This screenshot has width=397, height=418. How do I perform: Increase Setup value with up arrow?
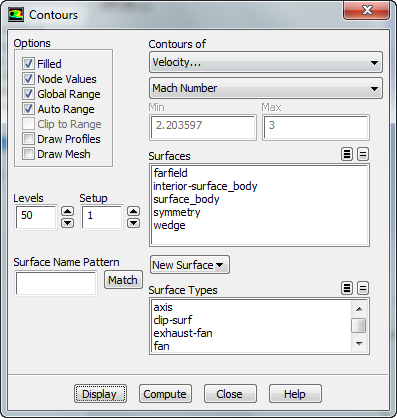click(x=134, y=211)
